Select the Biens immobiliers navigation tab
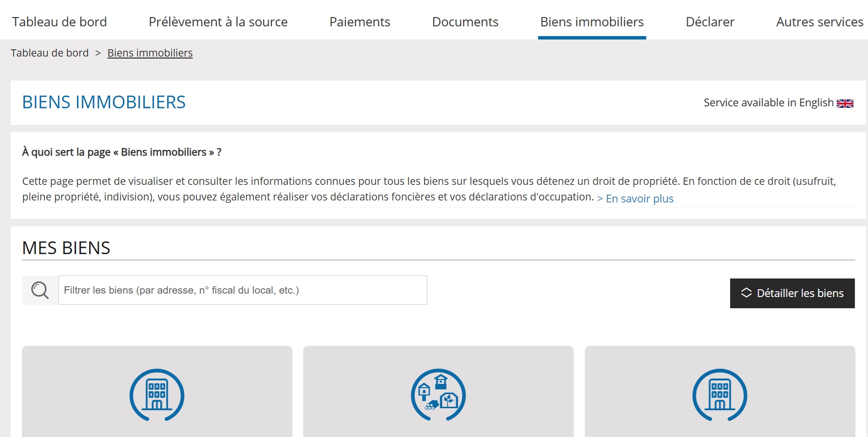This screenshot has height=437, width=868. pyautogui.click(x=592, y=22)
